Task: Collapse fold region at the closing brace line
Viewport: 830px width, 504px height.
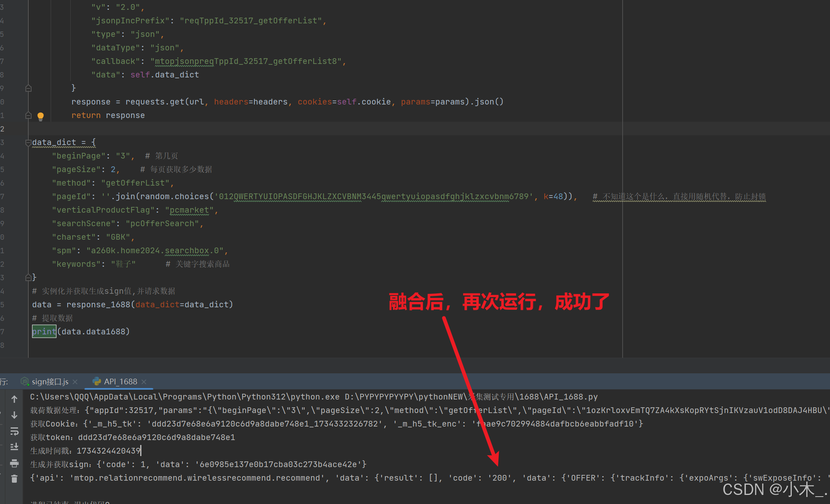Action: pos(28,277)
